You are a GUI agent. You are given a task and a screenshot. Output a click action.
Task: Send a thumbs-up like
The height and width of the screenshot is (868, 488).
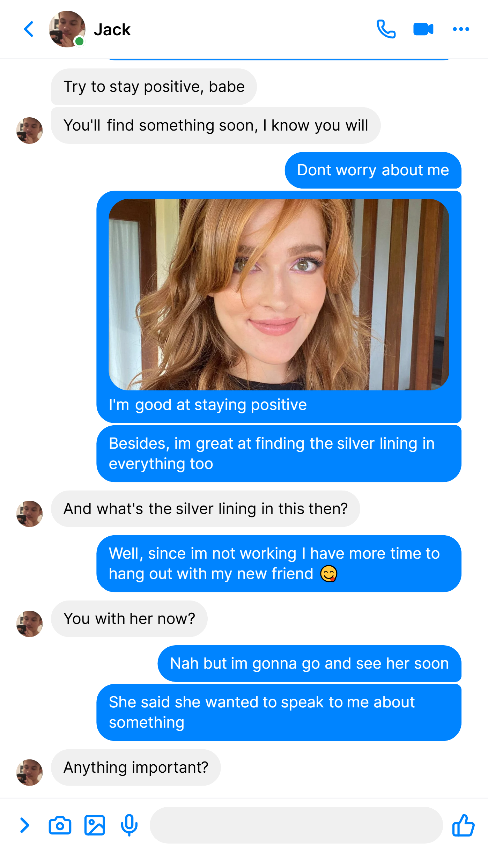point(463,825)
